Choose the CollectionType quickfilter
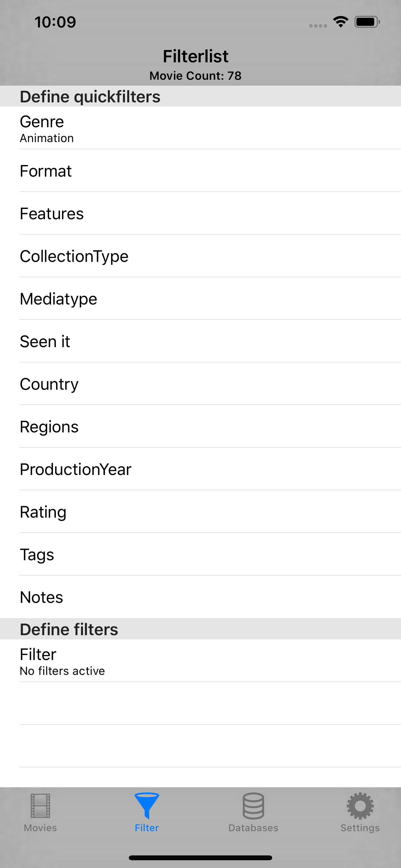The height and width of the screenshot is (868, 401). (200, 256)
